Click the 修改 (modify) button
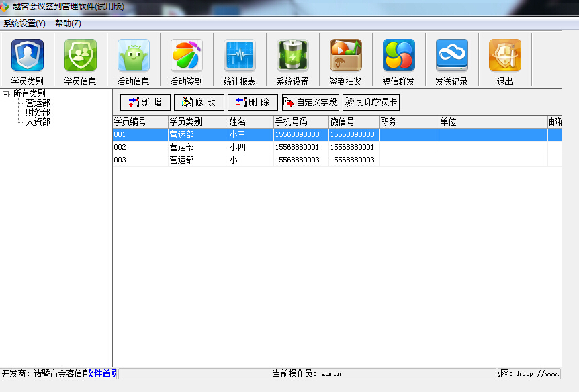The image size is (579, 392). (x=198, y=102)
